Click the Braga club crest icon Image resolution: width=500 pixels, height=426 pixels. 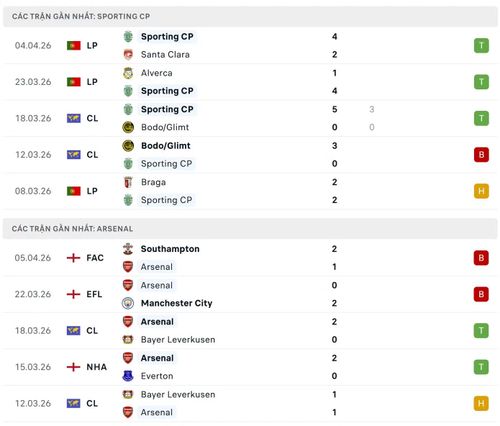coord(128,182)
